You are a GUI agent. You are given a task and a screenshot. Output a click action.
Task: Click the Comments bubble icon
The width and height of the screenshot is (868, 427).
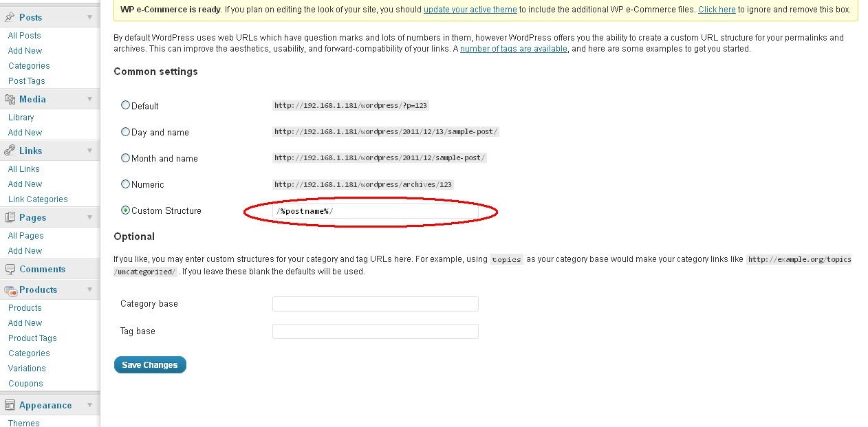pyautogui.click(x=10, y=269)
